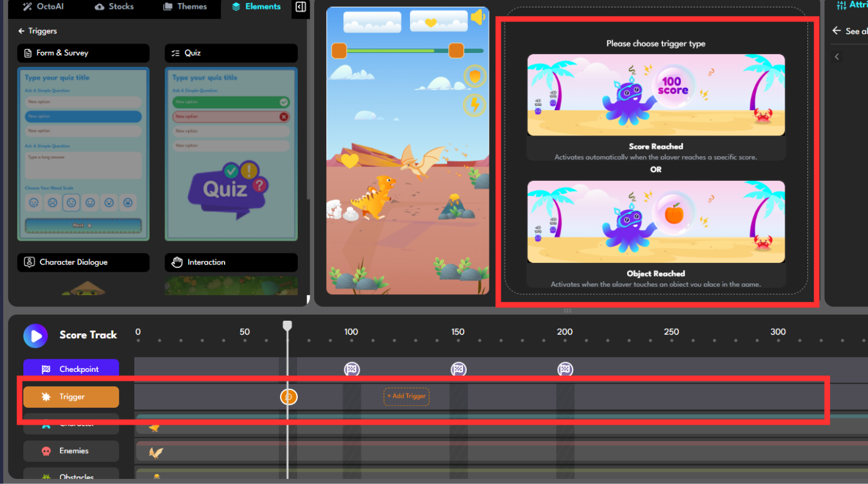Select the Checkpoint track button

(x=71, y=369)
